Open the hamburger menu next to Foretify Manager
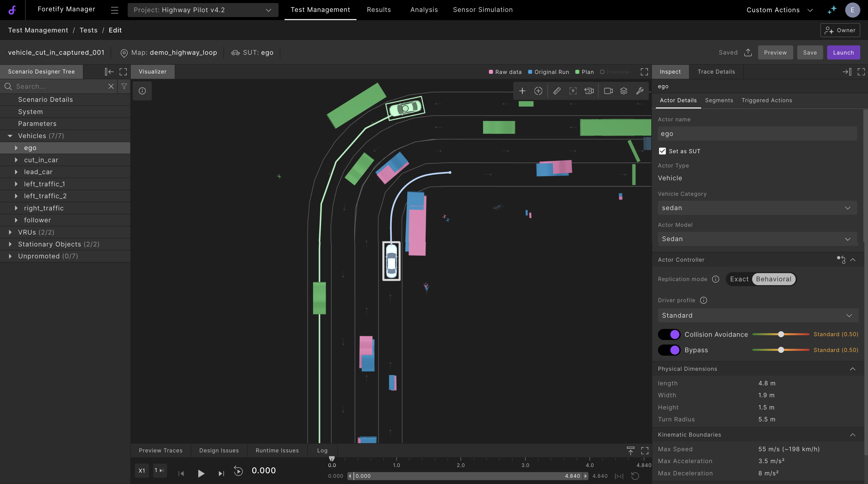Image resolution: width=868 pixels, height=484 pixels. pos(114,10)
